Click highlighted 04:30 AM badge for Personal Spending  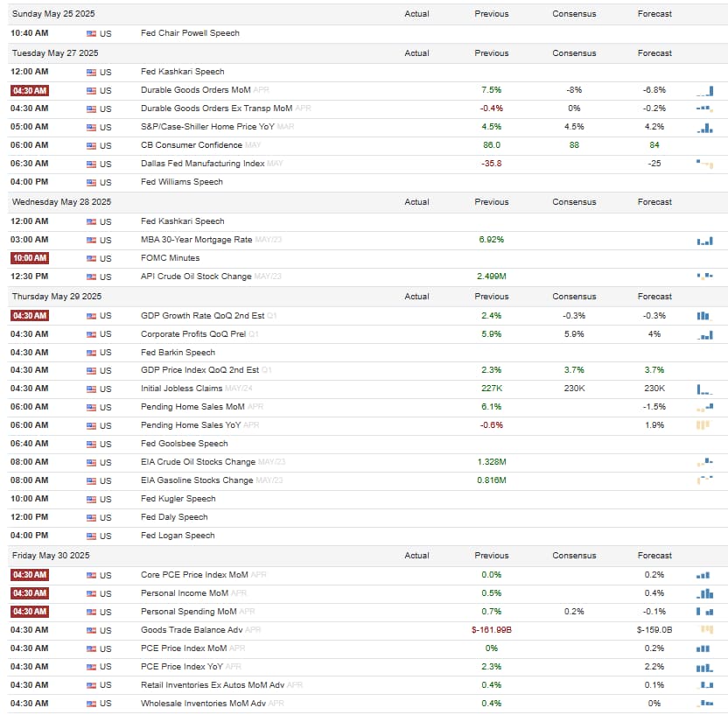tap(30, 612)
